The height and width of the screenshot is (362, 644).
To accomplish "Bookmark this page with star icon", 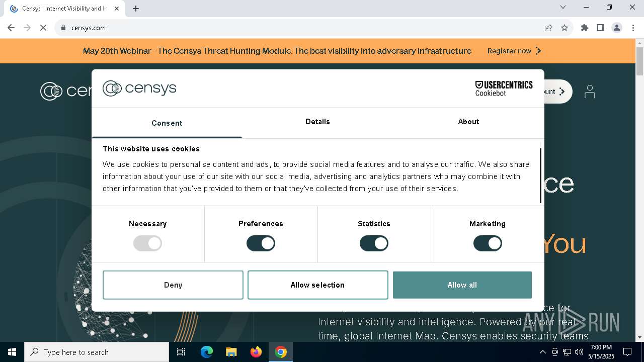I will pos(565,28).
